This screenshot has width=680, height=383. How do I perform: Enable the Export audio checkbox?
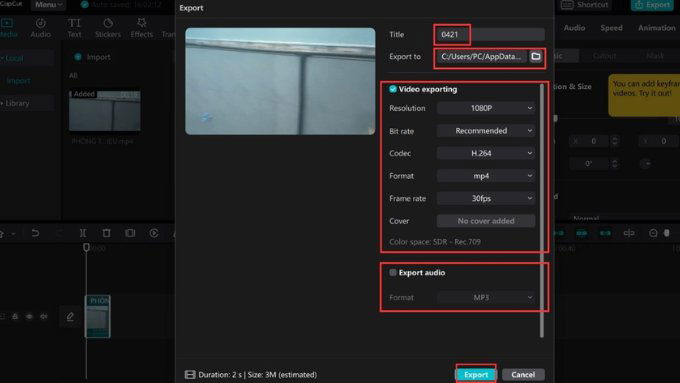coord(393,272)
